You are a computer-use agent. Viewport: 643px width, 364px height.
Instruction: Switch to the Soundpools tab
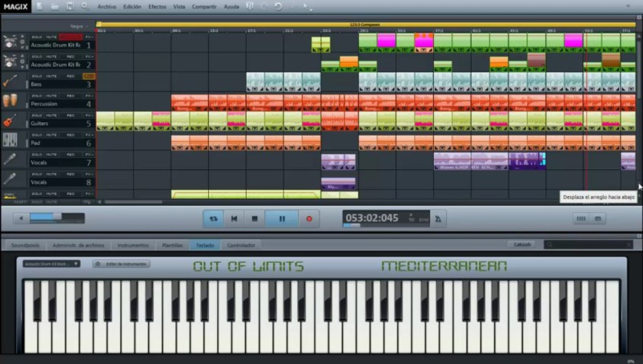[25, 245]
